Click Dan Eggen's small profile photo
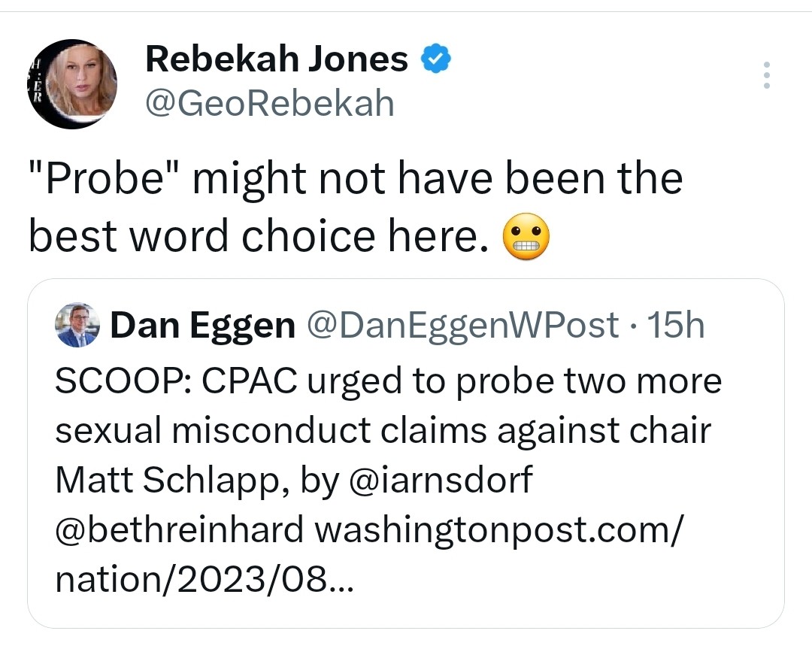This screenshot has height=652, width=812. pos(77,325)
